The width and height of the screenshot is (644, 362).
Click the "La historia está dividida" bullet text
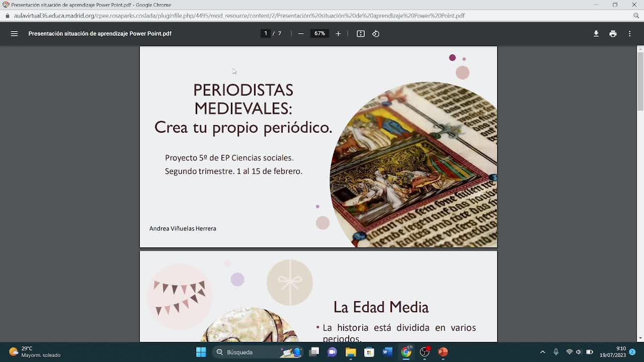coord(399,332)
